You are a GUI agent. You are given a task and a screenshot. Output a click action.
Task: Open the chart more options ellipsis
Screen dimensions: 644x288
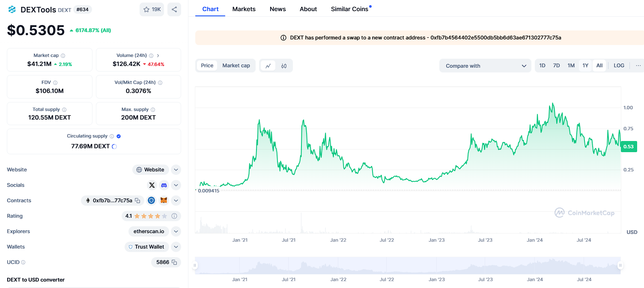tap(638, 66)
